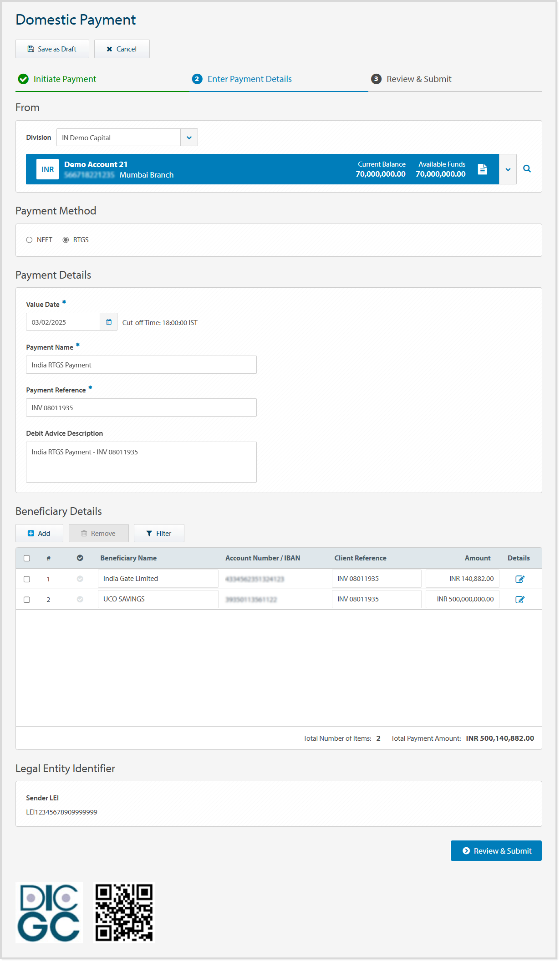560x962 pixels.
Task: Open account statement document icon
Action: 482,169
